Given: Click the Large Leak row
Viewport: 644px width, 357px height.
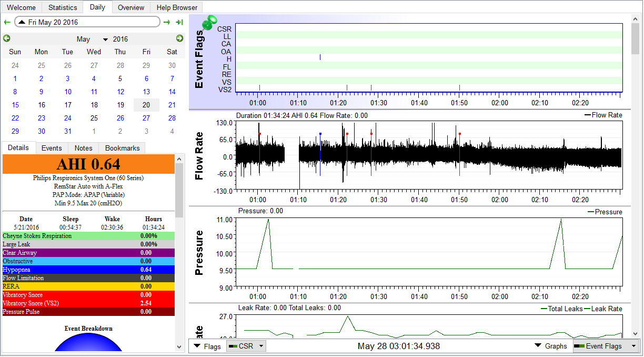Looking at the screenshot, I should (88, 244).
